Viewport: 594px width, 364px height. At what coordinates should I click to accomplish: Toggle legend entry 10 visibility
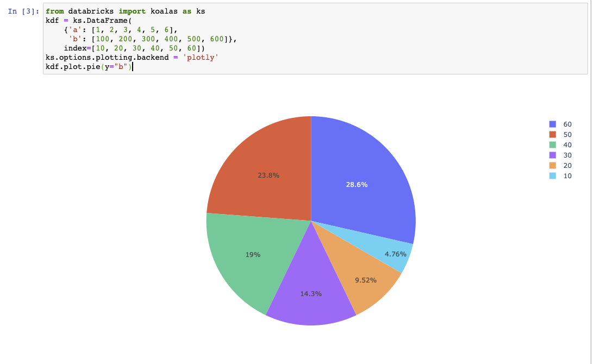(560, 175)
